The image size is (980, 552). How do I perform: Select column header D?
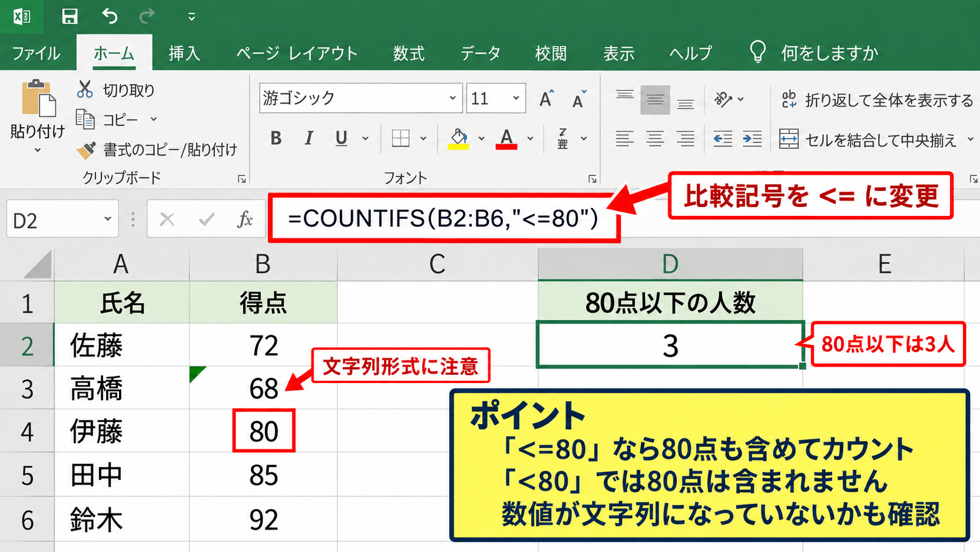670,265
